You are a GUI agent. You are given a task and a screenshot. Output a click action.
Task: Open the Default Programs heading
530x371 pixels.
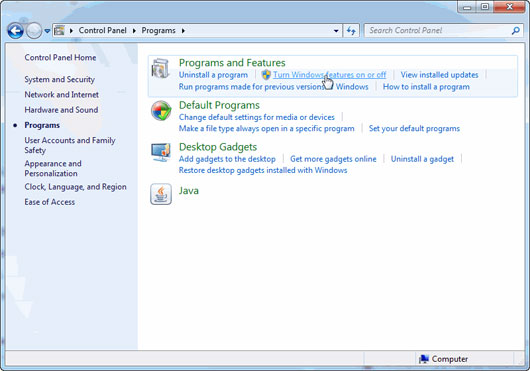(219, 105)
